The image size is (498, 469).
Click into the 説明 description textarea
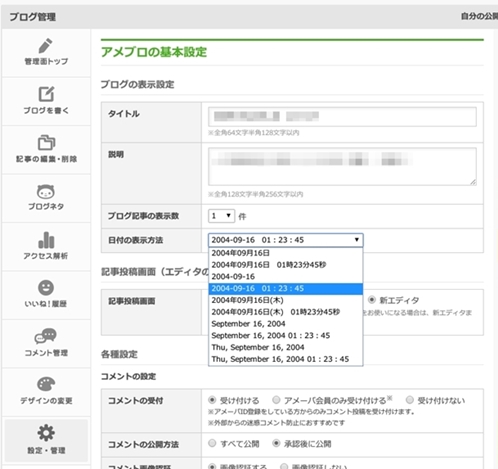(342, 166)
